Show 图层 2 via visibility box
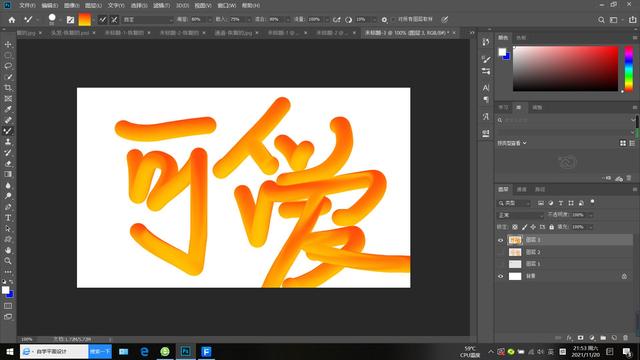The image size is (640, 360). [501, 252]
